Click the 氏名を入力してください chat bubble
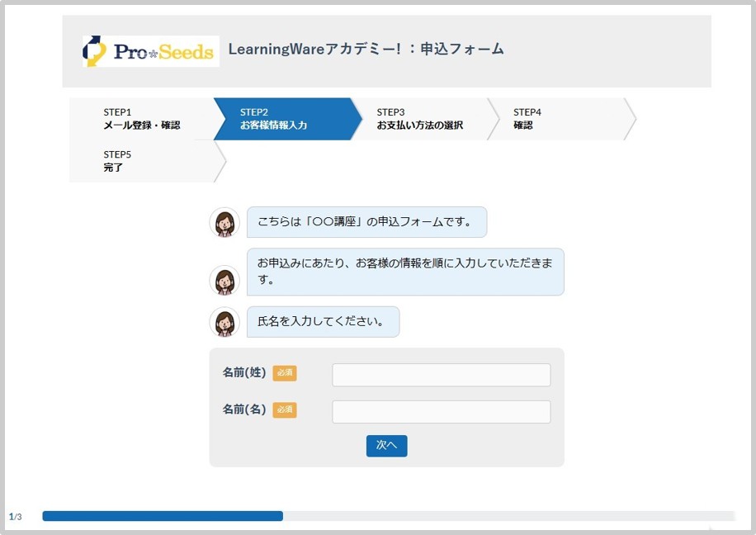756x535 pixels. pos(323,322)
